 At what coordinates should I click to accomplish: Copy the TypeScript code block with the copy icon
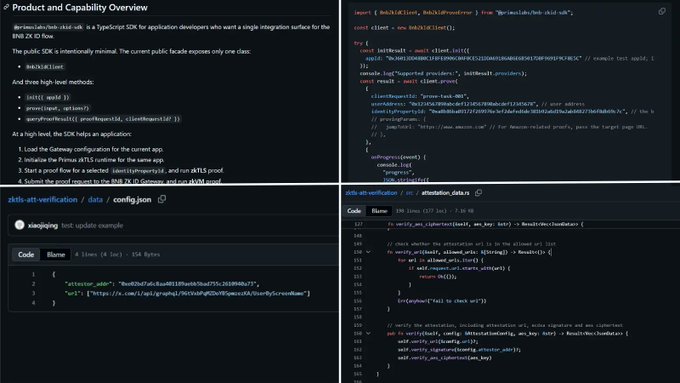pyautogui.click(x=662, y=12)
